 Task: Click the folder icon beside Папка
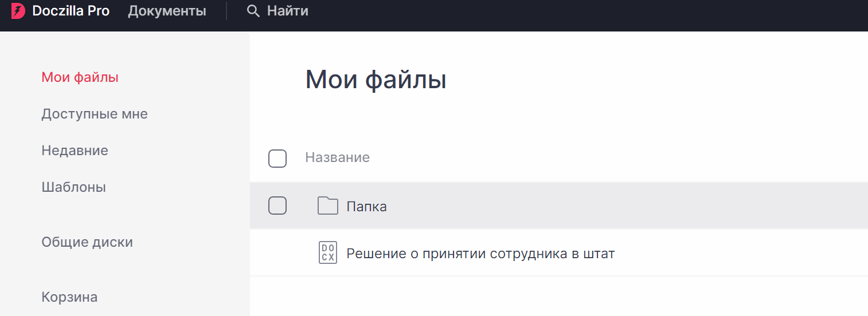(x=328, y=206)
